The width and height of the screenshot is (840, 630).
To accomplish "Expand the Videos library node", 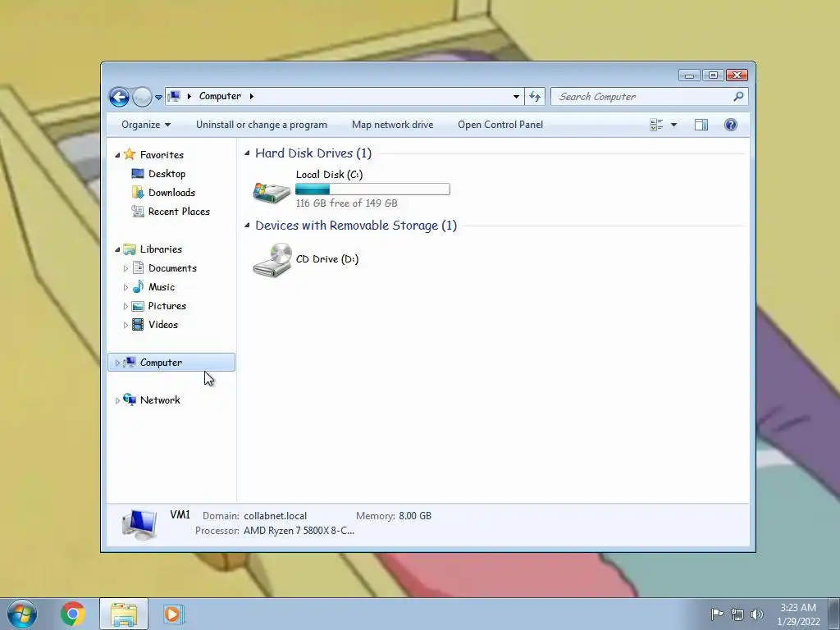I will coord(126,325).
